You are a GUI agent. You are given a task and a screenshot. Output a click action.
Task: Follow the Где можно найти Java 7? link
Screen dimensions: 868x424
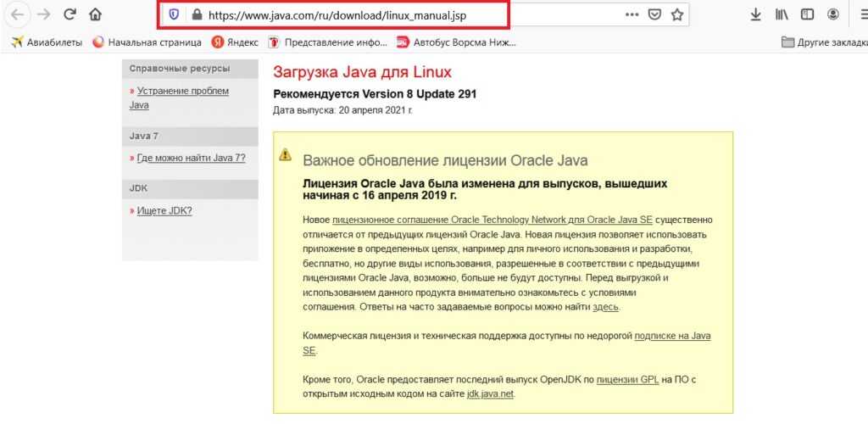[191, 158]
